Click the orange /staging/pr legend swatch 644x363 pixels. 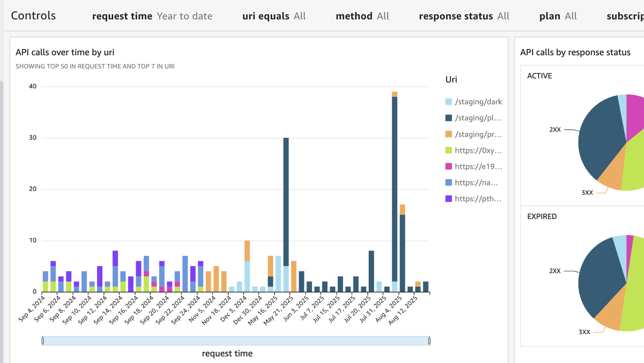449,134
